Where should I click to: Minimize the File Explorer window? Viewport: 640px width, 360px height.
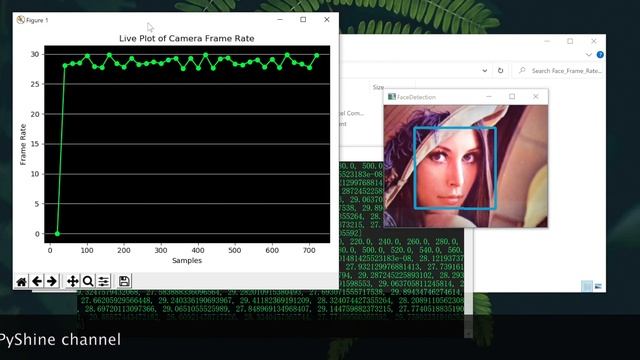pos(547,41)
